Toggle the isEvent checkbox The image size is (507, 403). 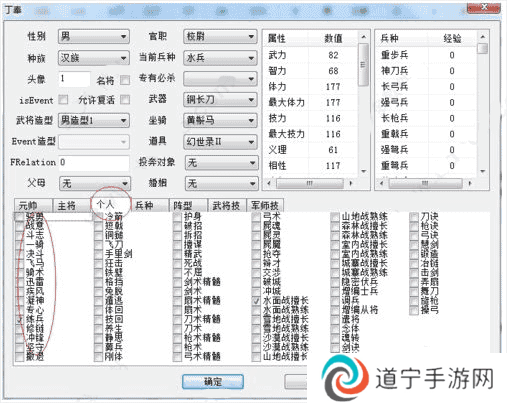[63, 99]
